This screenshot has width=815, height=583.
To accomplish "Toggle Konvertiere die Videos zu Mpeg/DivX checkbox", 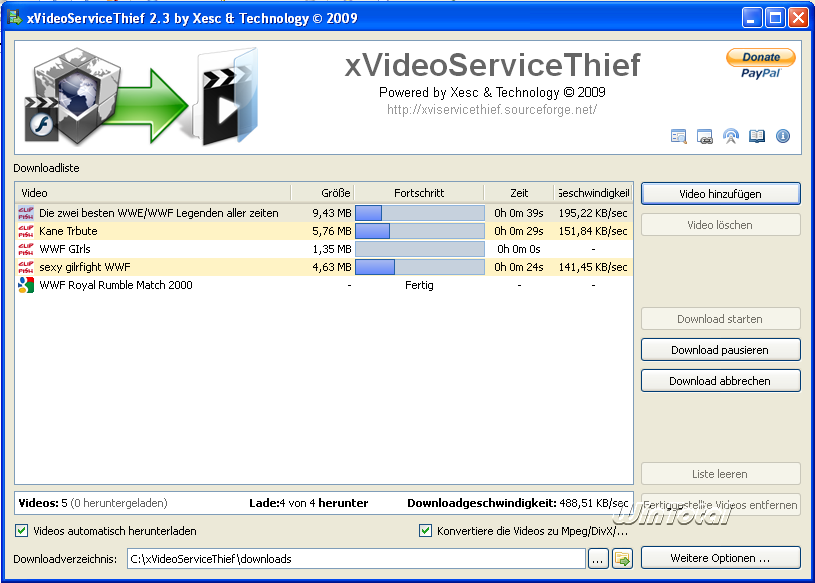I will pyautogui.click(x=425, y=531).
